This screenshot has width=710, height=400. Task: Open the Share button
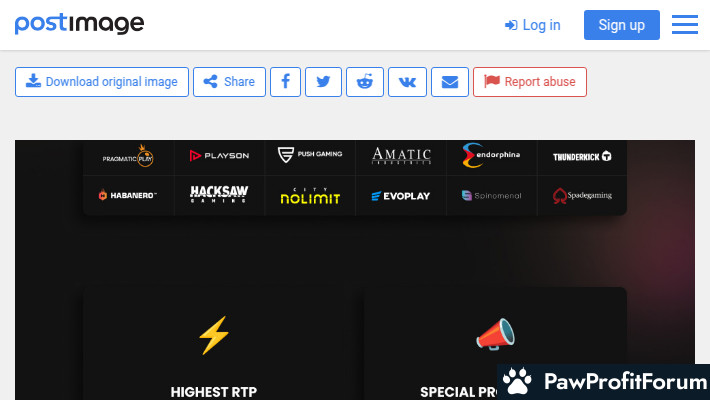coord(230,82)
